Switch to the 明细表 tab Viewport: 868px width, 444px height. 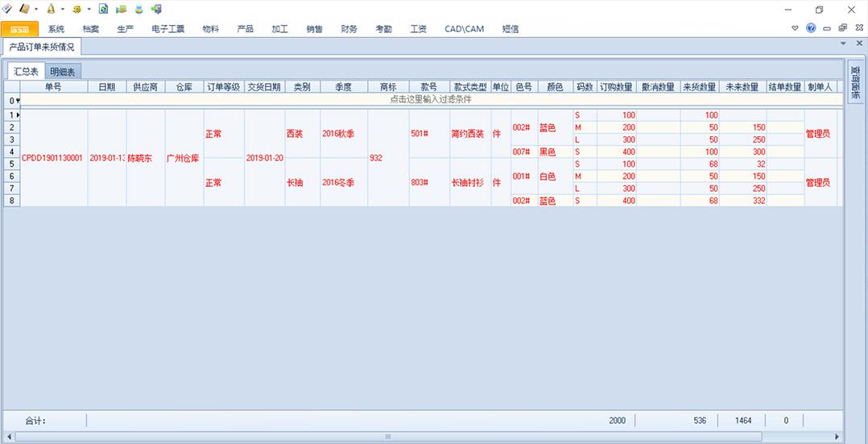coord(63,72)
